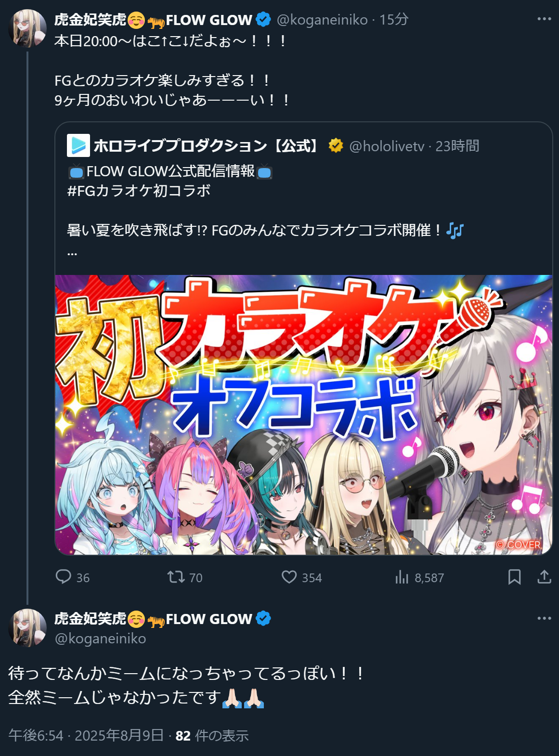Screen dimensions: 559x756
Task: Open the @hololivetv handle in quoted tweet
Action: coord(387,146)
